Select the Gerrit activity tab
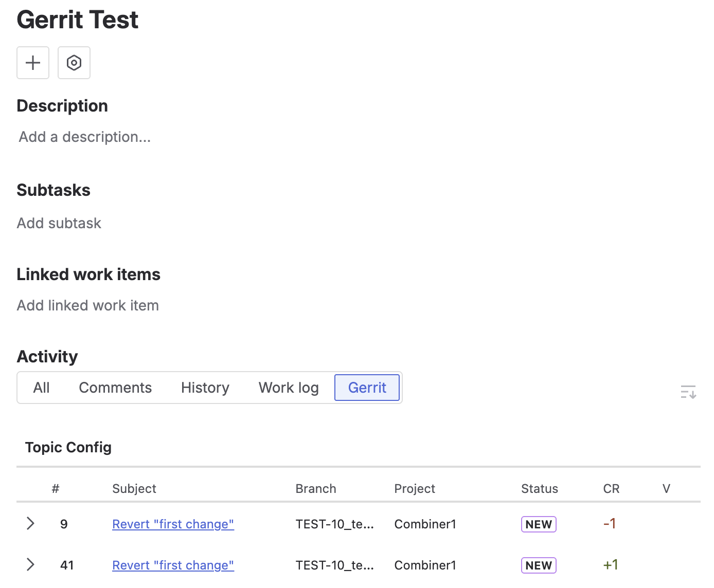The width and height of the screenshot is (714, 588). point(367,388)
